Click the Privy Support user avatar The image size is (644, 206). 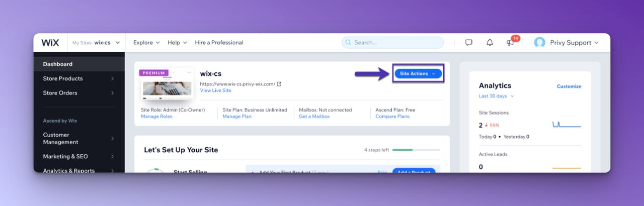point(540,43)
